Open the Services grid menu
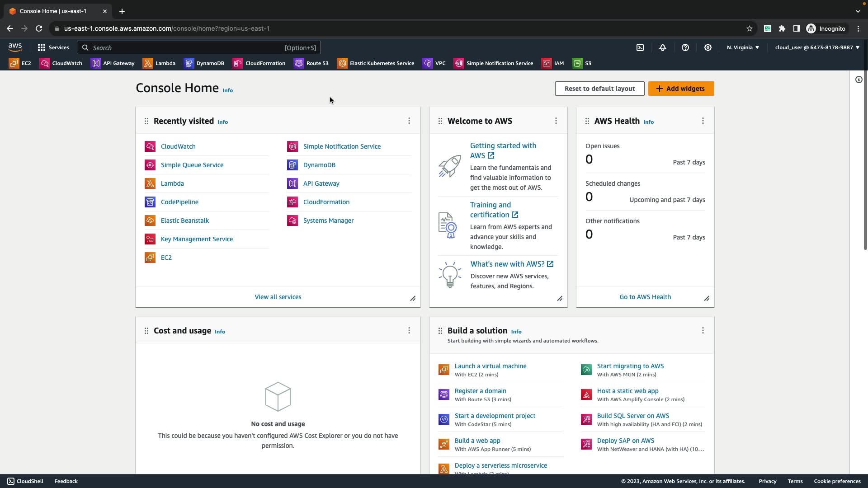The height and width of the screenshot is (488, 868). pos(53,47)
